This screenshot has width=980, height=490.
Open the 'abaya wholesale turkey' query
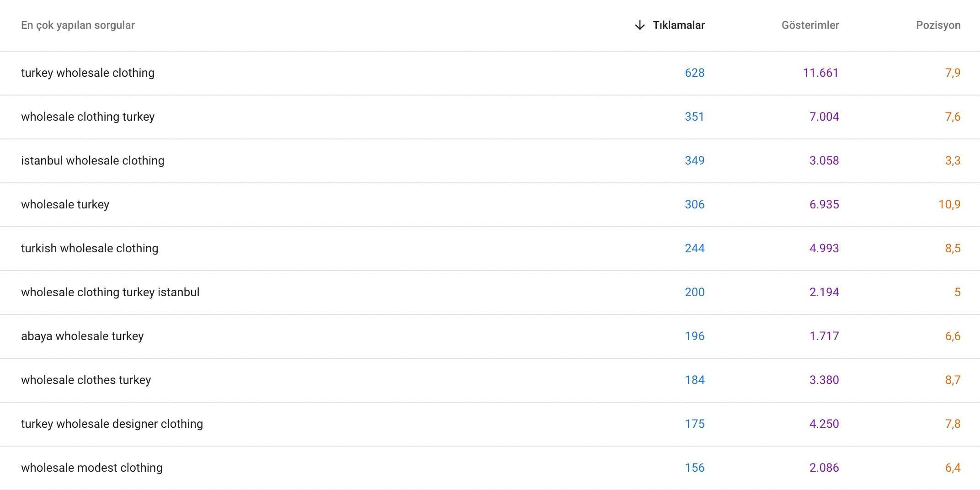82,336
